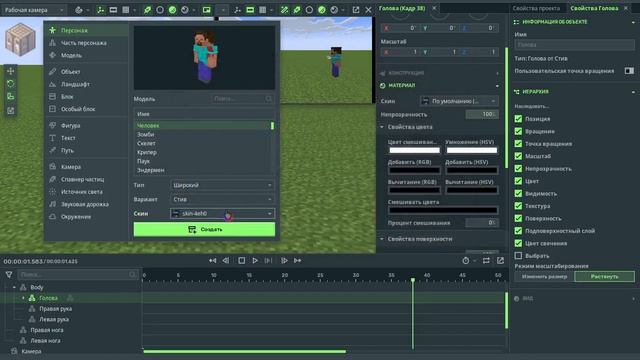Viewport: 640px width, 360px height.
Task: Click the green Создать button
Action: coord(204,229)
